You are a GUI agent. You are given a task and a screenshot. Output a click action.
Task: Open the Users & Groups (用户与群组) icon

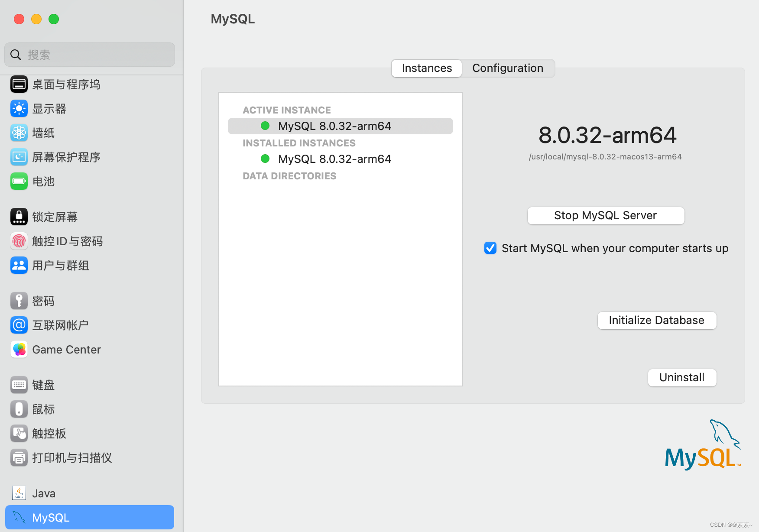tap(19, 266)
